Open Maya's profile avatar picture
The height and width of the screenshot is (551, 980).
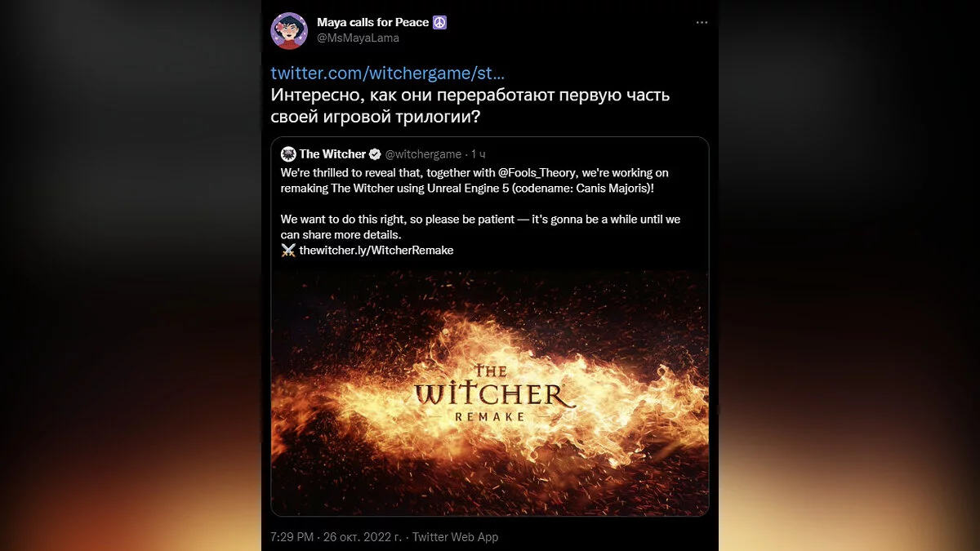point(289,31)
